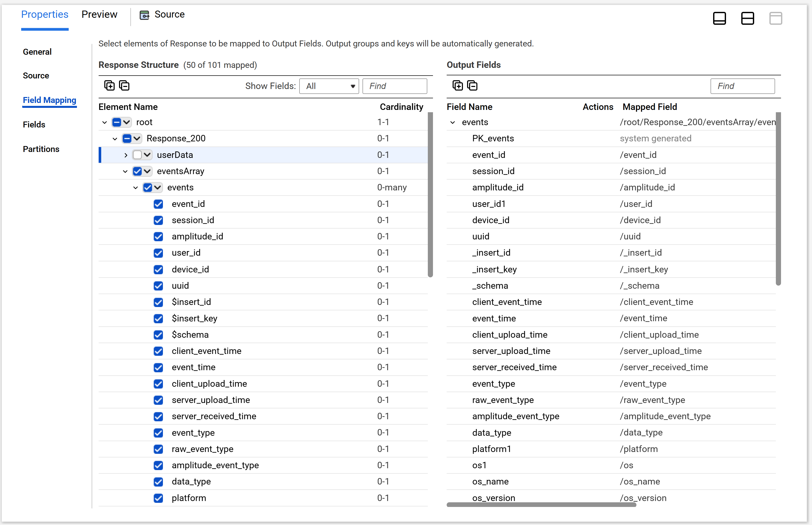The height and width of the screenshot is (525, 812).
Task: Click expand-all icon in Response Structure
Action: 109,85
